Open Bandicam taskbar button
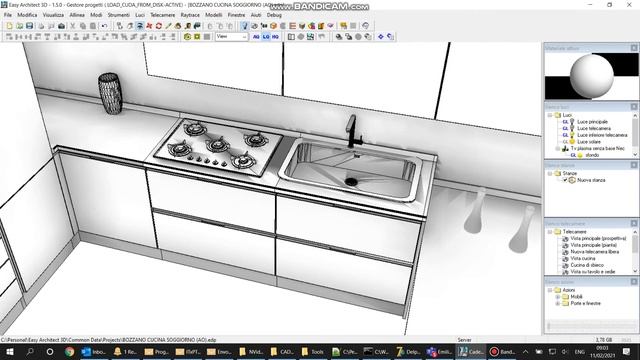The width and height of the screenshot is (640, 360). [503, 351]
